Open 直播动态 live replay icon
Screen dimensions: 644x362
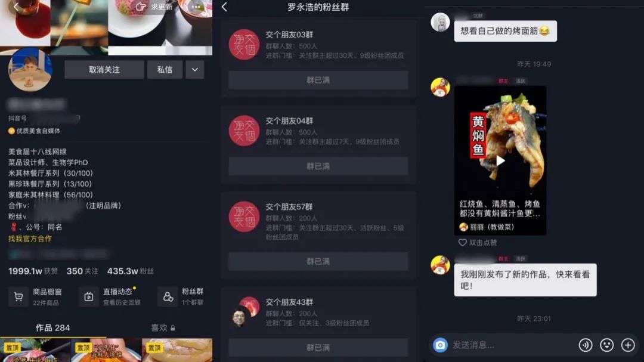(x=89, y=296)
